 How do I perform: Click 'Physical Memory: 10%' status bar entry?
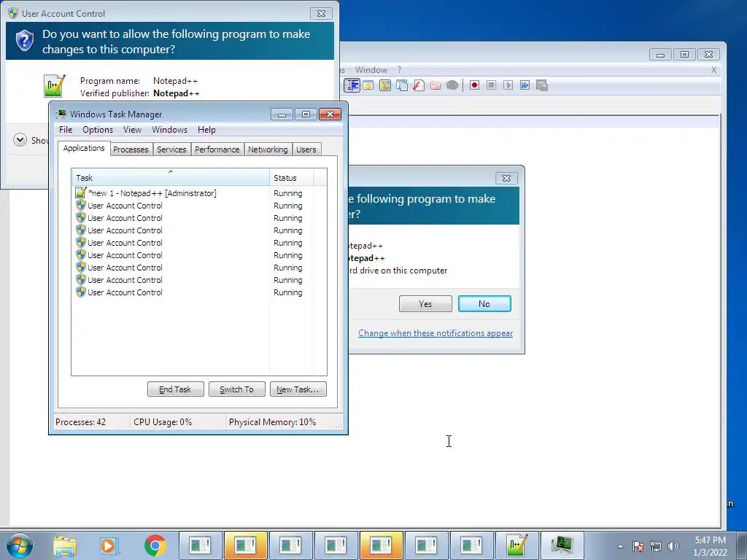point(272,422)
